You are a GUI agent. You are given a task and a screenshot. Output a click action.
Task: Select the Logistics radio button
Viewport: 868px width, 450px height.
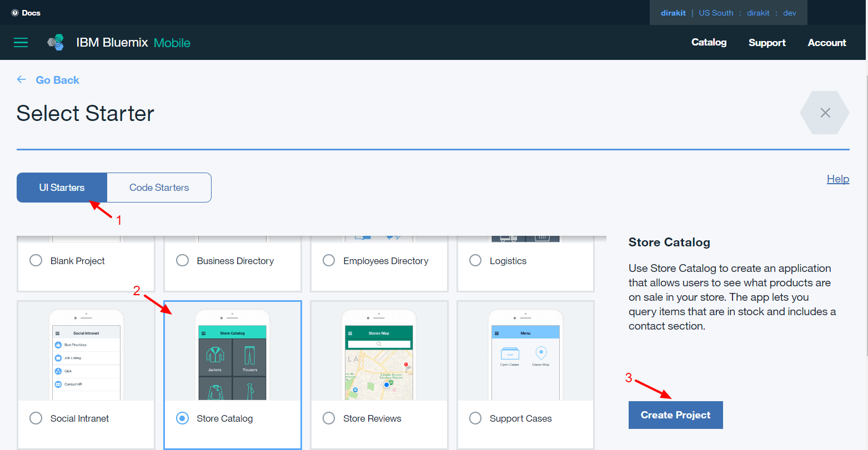point(475,260)
